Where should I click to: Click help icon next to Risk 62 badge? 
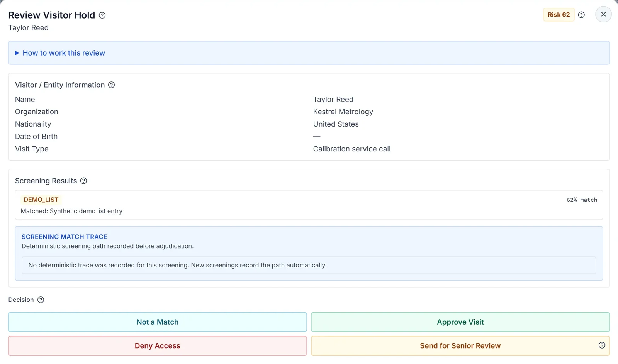581,15
